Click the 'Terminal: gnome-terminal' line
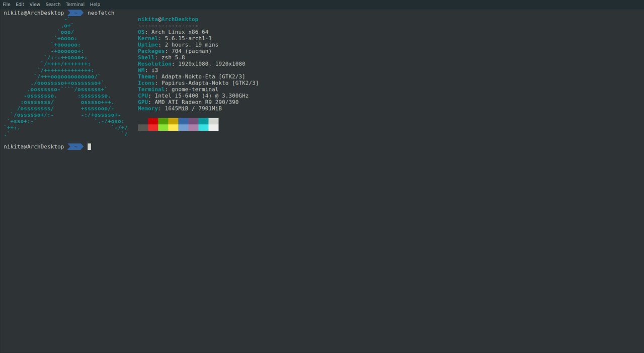This screenshot has height=353, width=644. click(x=178, y=90)
